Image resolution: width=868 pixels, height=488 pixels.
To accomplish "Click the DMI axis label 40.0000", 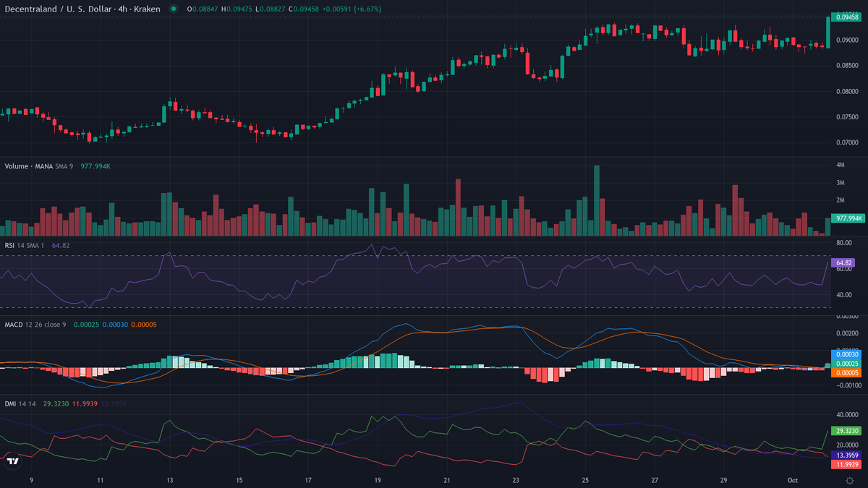I will (848, 415).
